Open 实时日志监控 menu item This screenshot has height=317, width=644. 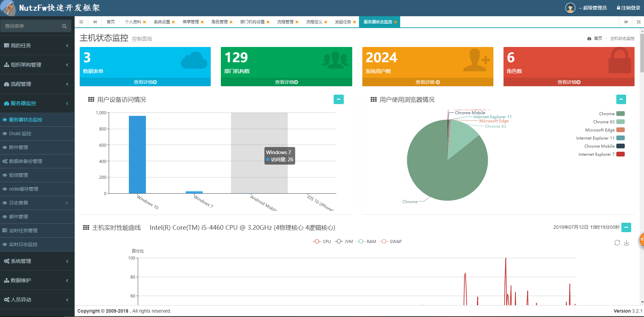[x=37, y=244]
